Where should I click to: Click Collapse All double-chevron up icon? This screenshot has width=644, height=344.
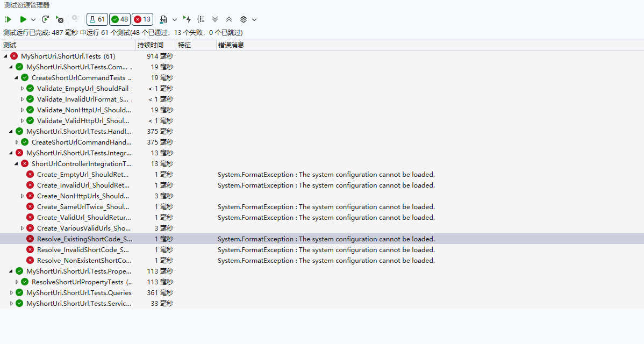[229, 19]
